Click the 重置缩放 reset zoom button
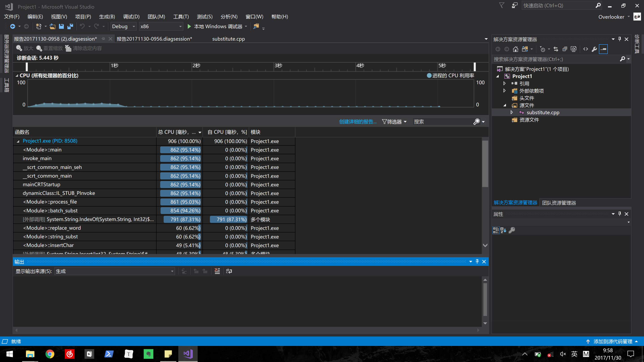The width and height of the screenshot is (644, 362). click(49, 48)
